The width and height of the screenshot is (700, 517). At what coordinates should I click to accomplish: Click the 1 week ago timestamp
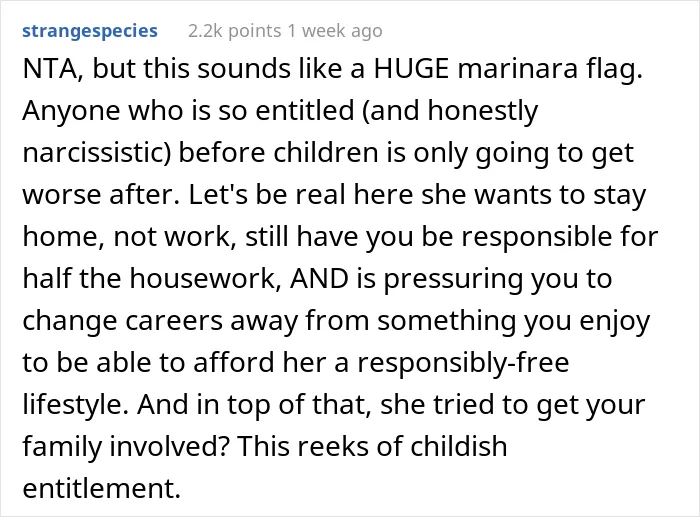pyautogui.click(x=335, y=31)
